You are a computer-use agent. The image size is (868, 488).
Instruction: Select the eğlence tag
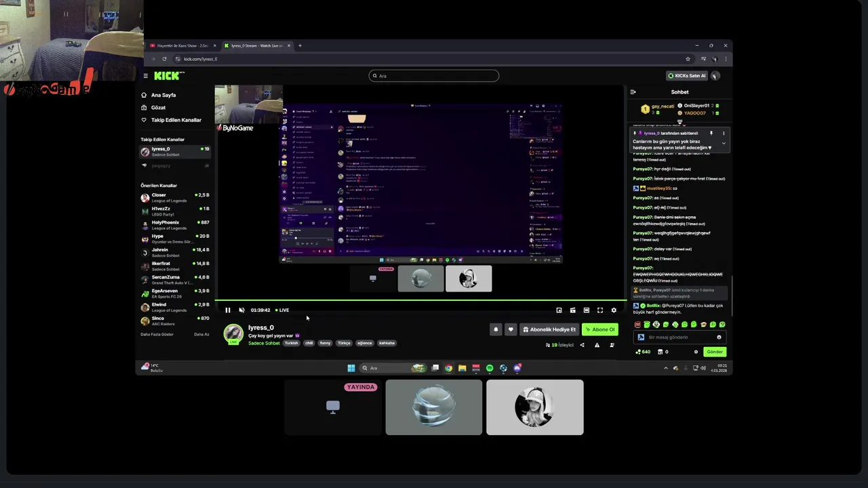coord(365,343)
